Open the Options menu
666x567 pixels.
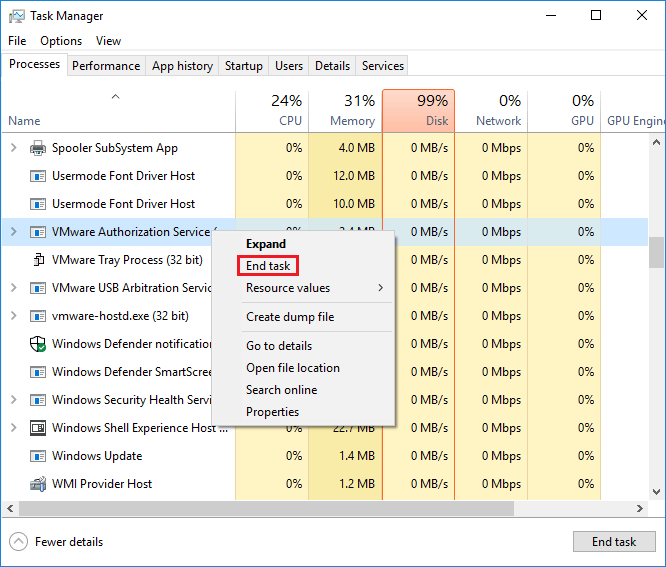click(61, 41)
